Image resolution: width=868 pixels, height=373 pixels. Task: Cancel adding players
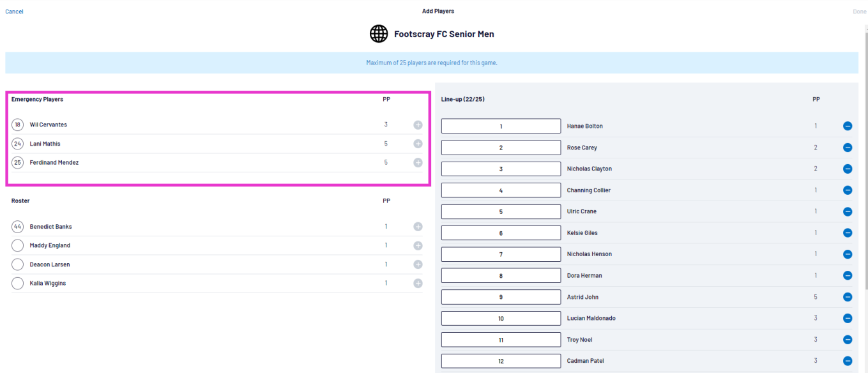pyautogui.click(x=14, y=11)
